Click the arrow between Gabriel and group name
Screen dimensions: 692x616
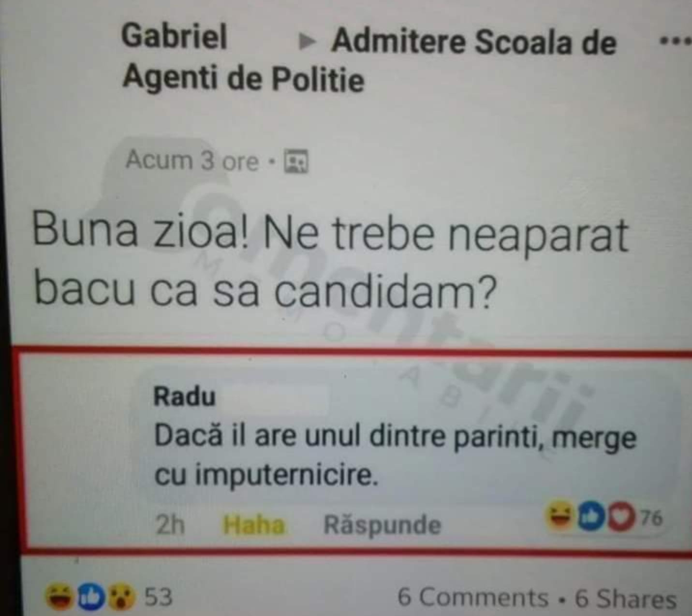[x=307, y=42]
